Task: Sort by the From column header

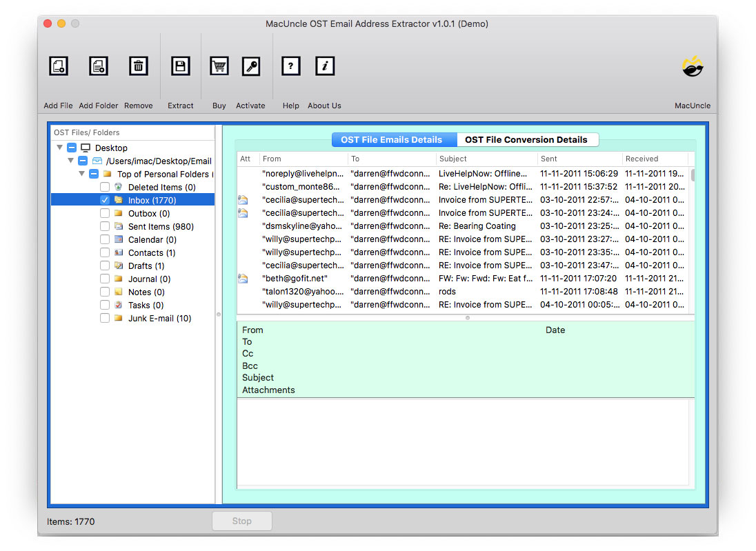Action: tap(304, 159)
